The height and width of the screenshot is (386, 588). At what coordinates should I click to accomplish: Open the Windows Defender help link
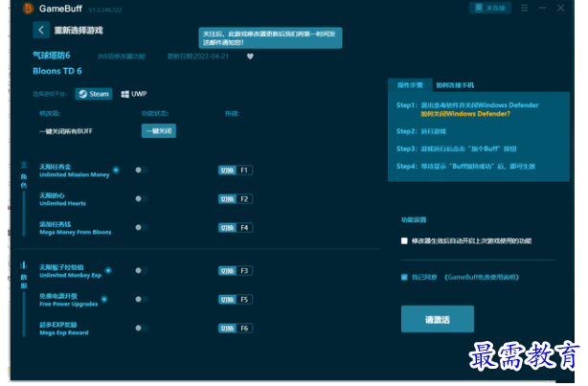465,114
